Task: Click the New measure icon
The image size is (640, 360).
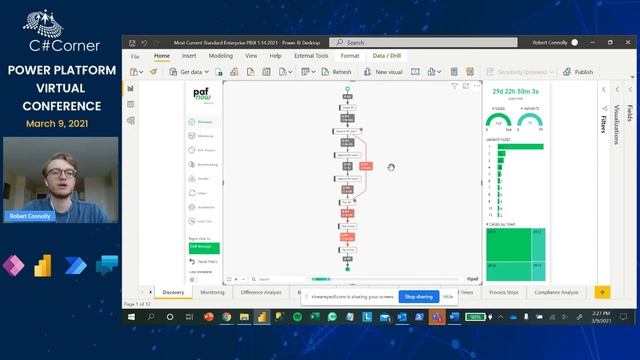Action: click(x=454, y=72)
